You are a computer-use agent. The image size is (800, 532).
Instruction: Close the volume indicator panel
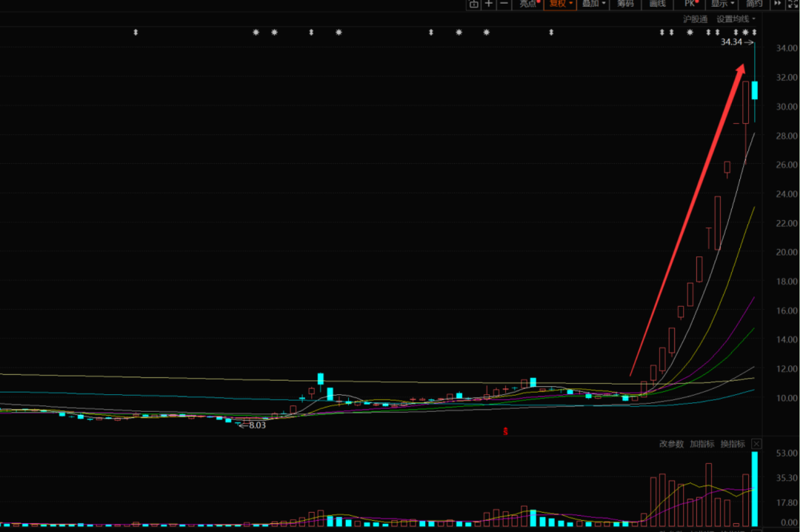pyautogui.click(x=756, y=444)
